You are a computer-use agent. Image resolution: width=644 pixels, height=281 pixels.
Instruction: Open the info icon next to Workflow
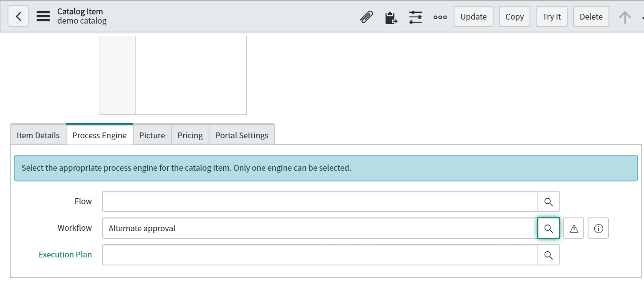tap(598, 228)
